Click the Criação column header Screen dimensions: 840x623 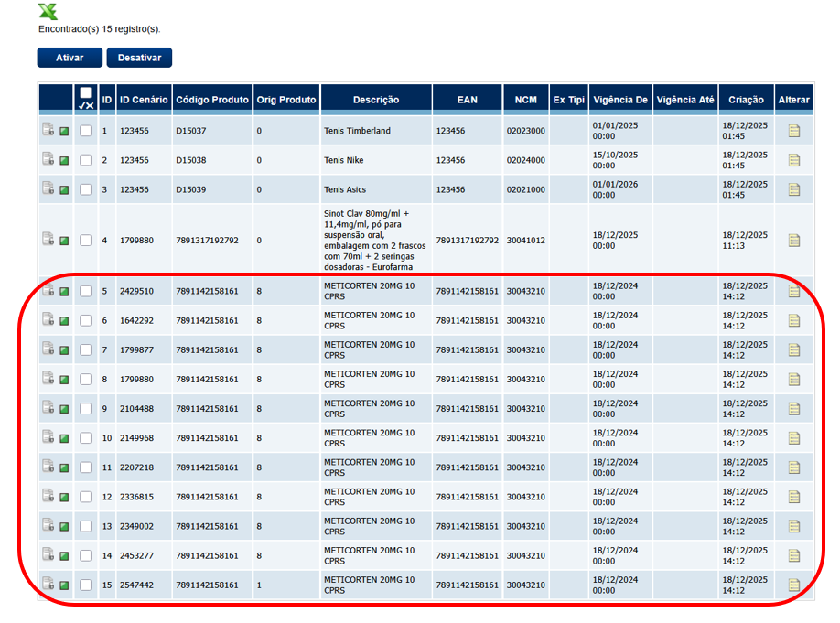(746, 100)
